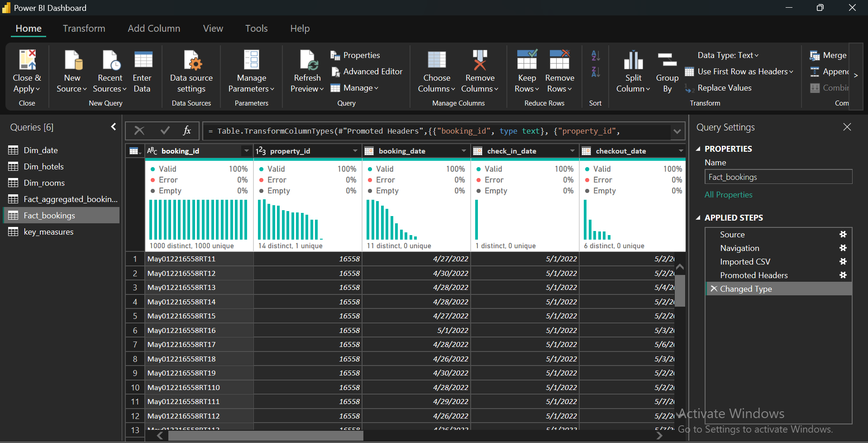Click the fx insert step icon

187,131
